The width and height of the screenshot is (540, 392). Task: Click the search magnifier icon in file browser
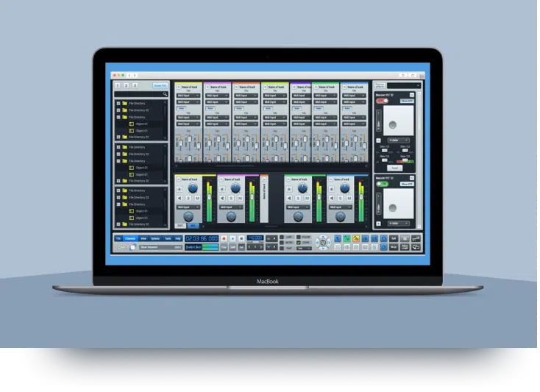(166, 93)
